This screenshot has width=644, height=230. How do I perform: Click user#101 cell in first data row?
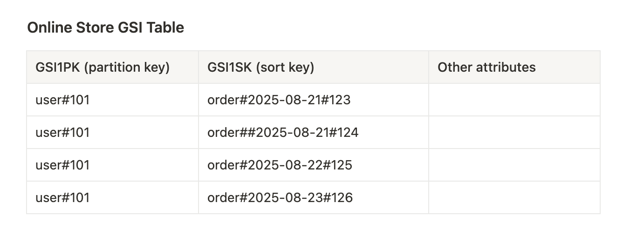[x=112, y=100]
